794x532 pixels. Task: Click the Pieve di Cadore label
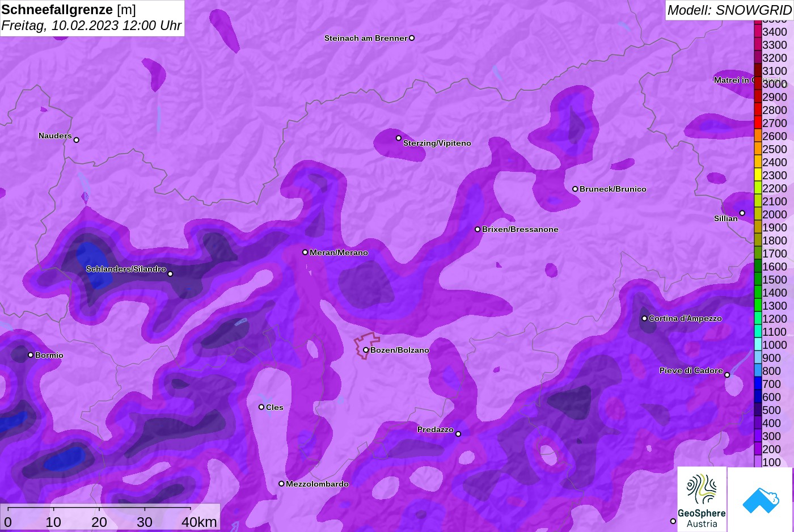[691, 370]
